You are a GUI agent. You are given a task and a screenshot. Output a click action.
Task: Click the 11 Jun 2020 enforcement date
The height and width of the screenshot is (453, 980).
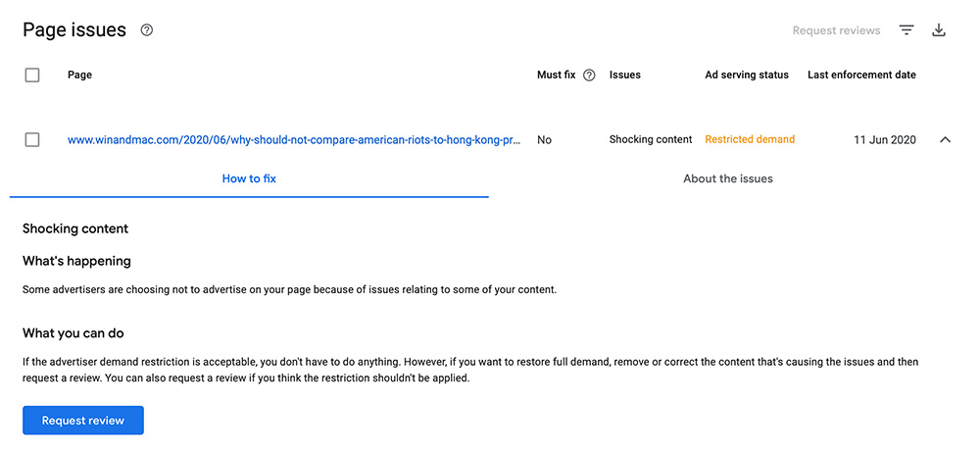(884, 140)
